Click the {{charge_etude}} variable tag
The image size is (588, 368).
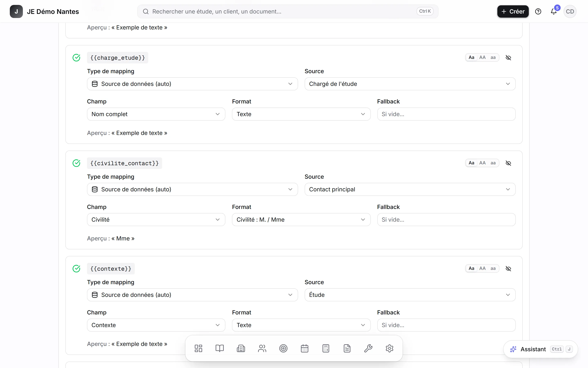pos(118,58)
